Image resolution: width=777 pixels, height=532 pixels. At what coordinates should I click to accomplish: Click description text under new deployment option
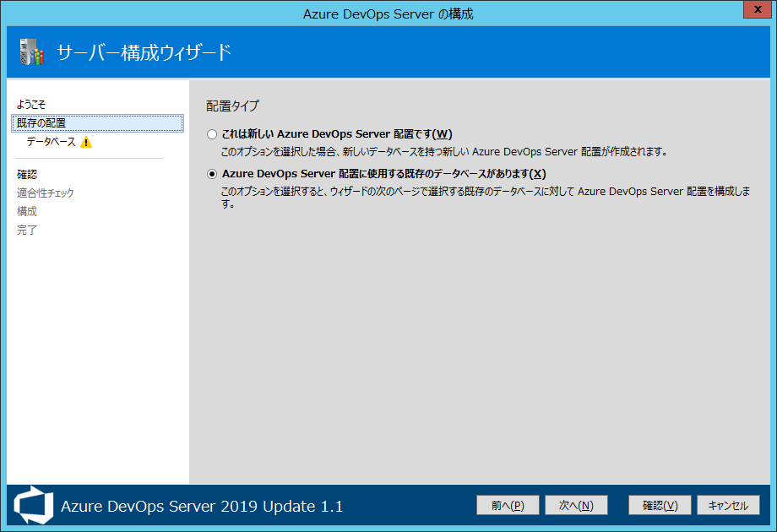point(444,152)
